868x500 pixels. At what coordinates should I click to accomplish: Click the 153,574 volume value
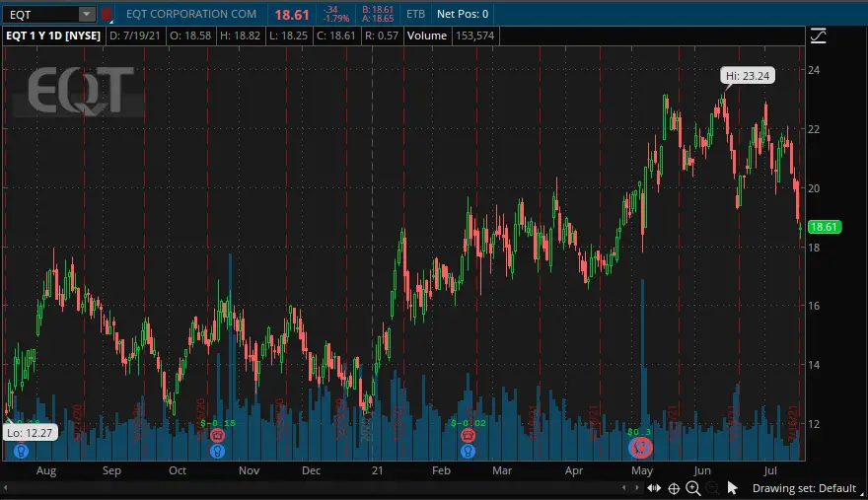click(x=475, y=36)
